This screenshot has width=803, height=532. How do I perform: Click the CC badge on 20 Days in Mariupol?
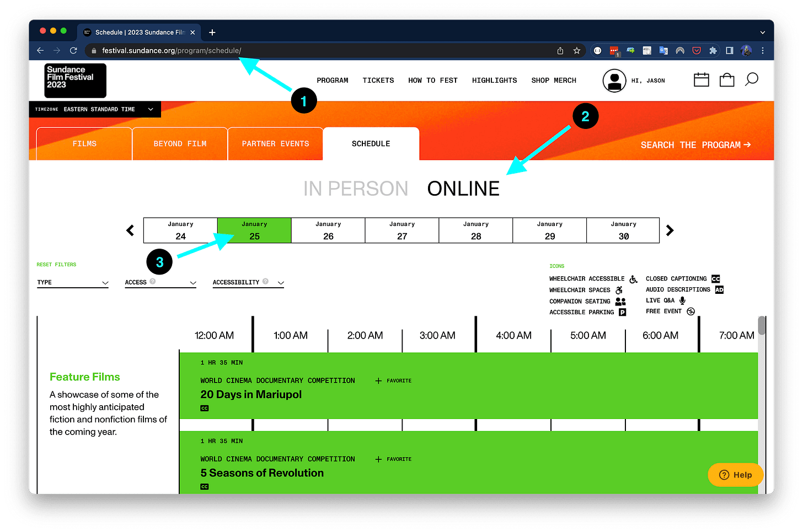tap(204, 408)
